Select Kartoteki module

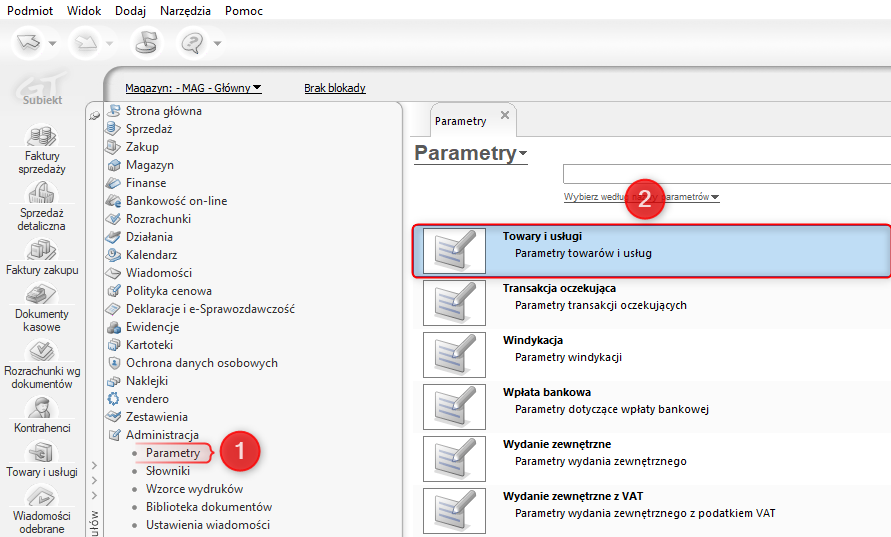coord(149,345)
